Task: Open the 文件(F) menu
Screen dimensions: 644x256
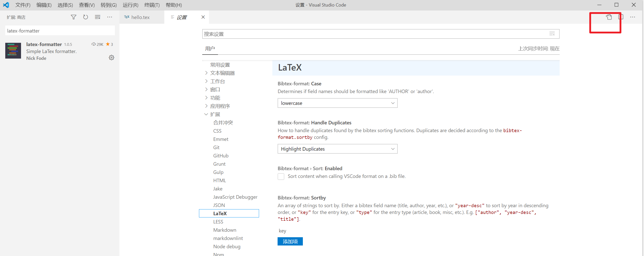Action: pyautogui.click(x=23, y=5)
